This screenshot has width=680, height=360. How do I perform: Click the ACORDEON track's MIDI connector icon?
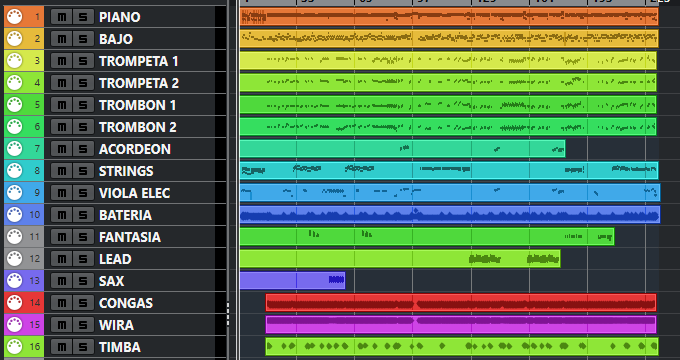[14, 149]
